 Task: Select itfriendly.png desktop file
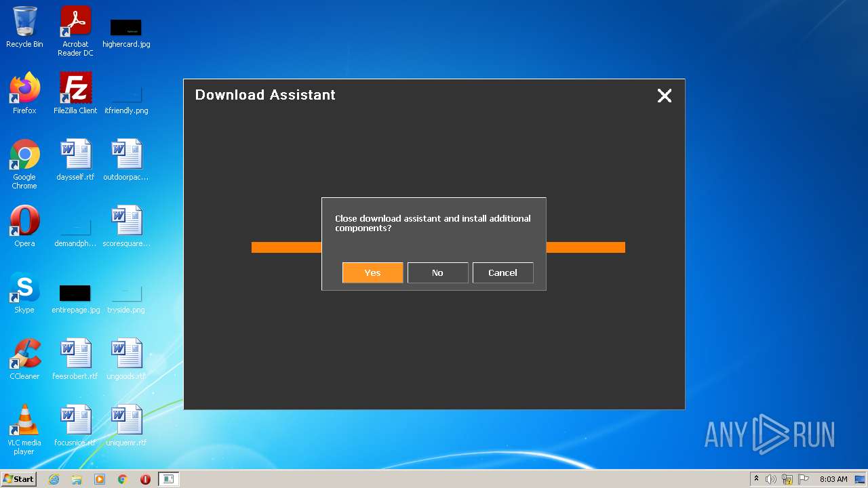pyautogui.click(x=126, y=99)
